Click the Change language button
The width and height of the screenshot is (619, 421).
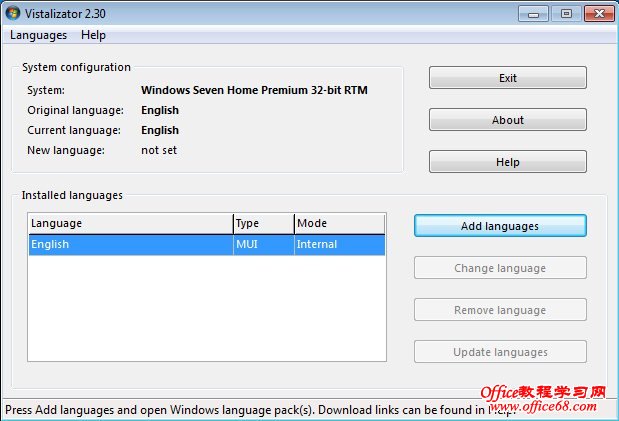click(x=500, y=268)
